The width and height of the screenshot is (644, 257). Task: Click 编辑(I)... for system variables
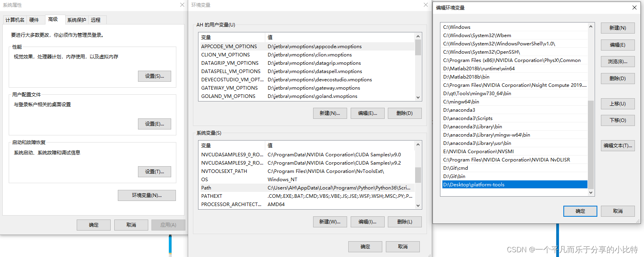[x=368, y=222]
